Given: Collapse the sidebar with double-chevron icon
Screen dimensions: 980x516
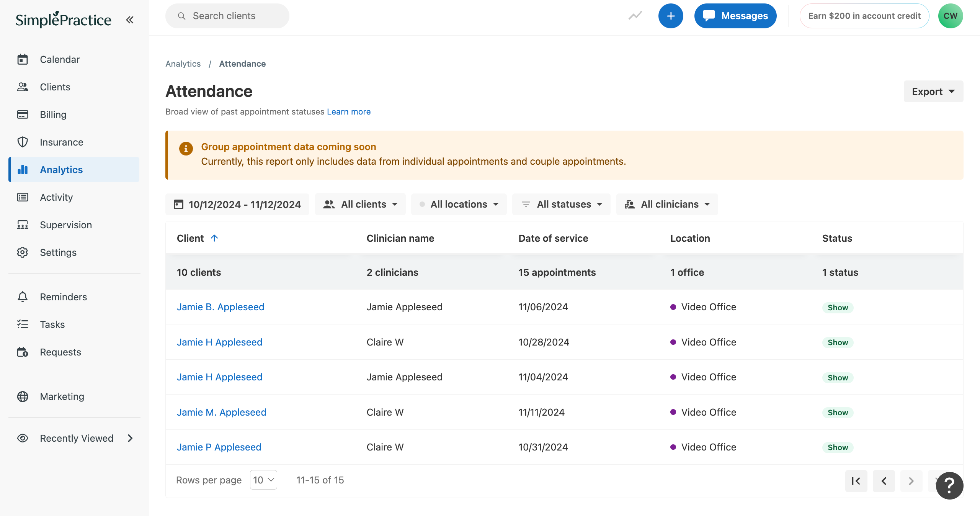Looking at the screenshot, I should 130,20.
